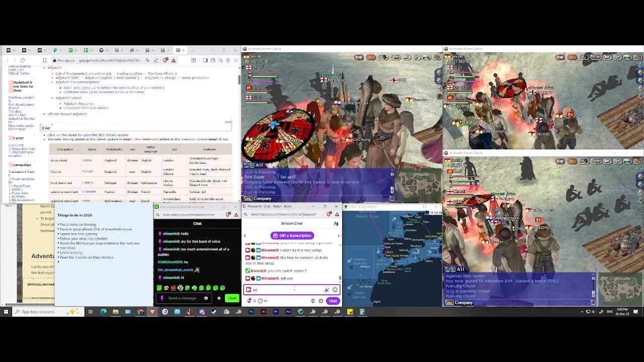Click the emoji button in Kick message box
644x362 pixels.
click(x=206, y=298)
